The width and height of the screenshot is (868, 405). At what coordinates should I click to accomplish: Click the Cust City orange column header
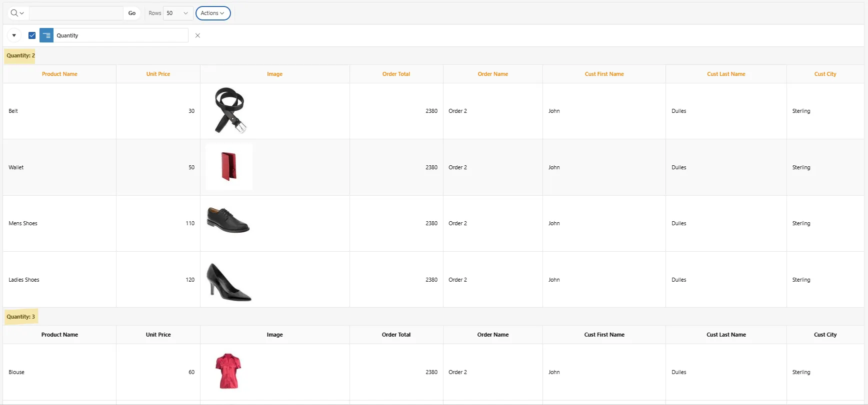825,74
